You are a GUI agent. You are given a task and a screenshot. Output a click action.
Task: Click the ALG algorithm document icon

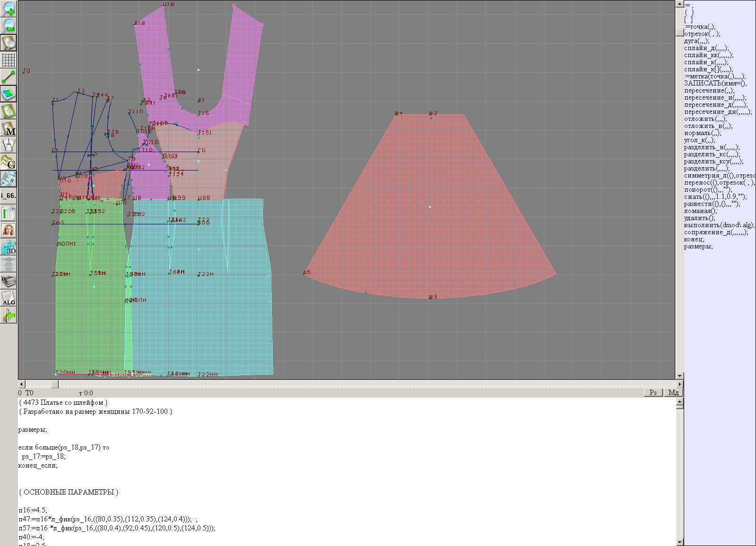pos(9,299)
